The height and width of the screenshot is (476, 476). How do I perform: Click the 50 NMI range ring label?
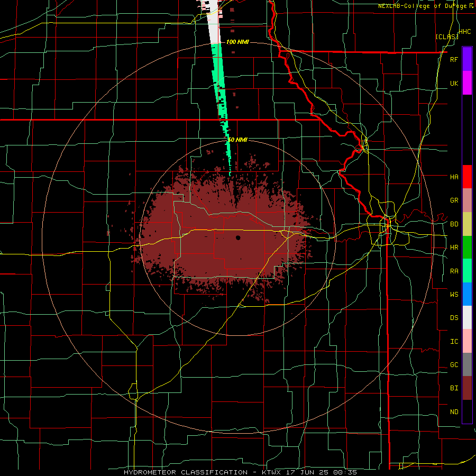point(237,140)
